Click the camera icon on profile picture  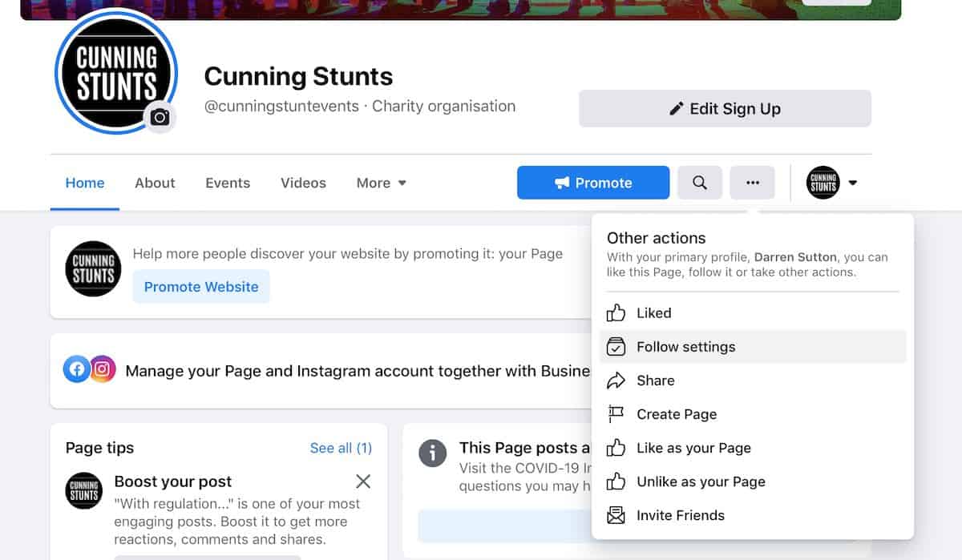160,118
